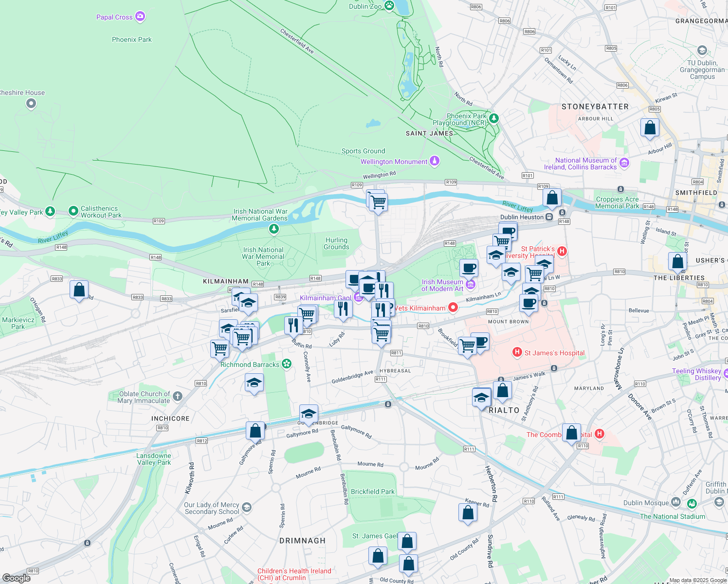Viewport: 728px width, 584px height.
Task: Click the shopping bag marker on Keeper Rd
Action: [468, 513]
